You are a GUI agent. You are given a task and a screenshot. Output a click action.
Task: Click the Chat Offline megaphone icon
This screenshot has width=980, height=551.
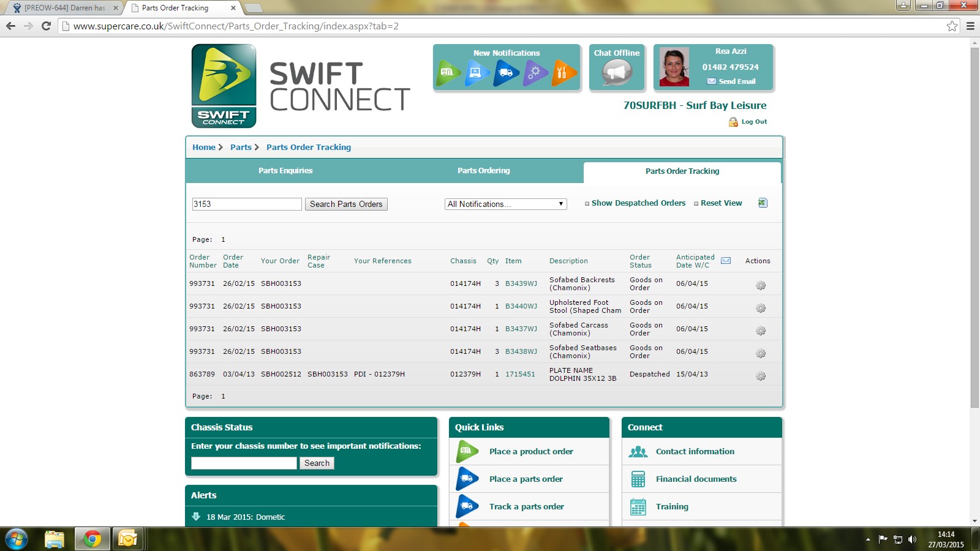tap(617, 73)
